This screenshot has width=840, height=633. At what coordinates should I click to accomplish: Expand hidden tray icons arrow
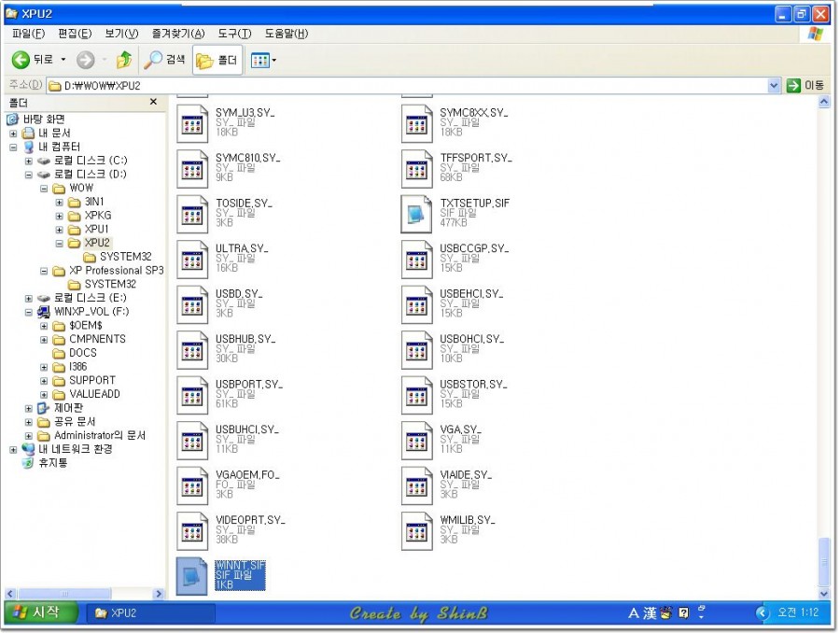click(x=762, y=612)
